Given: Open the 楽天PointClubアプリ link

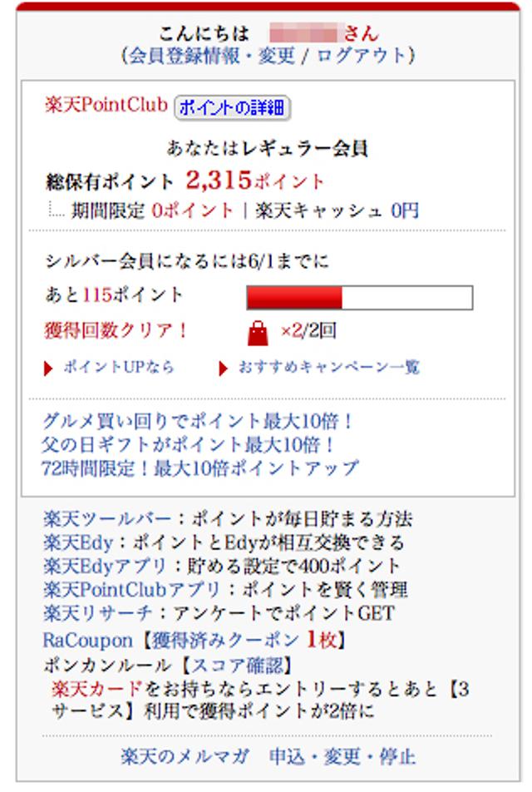Looking at the screenshot, I should point(131,590).
